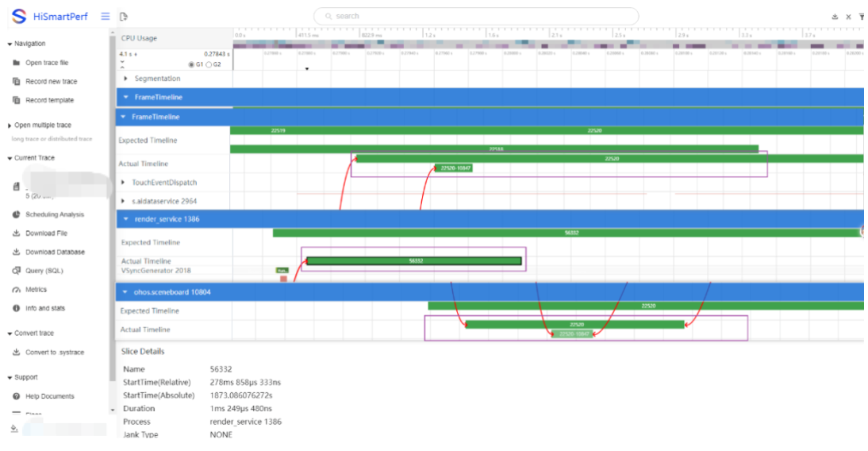Click Download File link

[x=47, y=233]
